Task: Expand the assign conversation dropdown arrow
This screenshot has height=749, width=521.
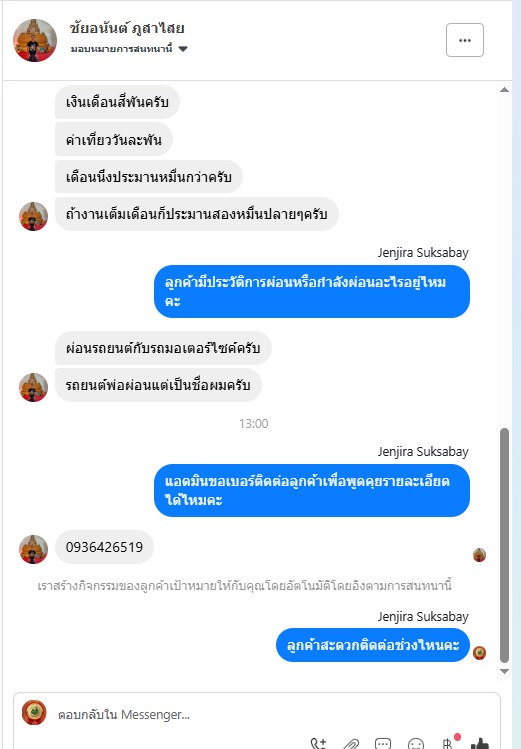Action: tap(183, 49)
